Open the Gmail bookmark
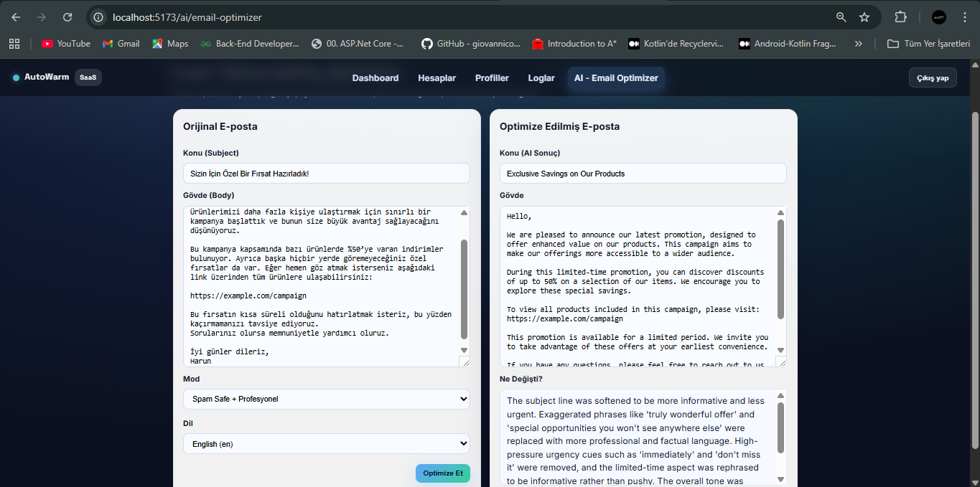Viewport: 980px width, 487px height. 121,44
